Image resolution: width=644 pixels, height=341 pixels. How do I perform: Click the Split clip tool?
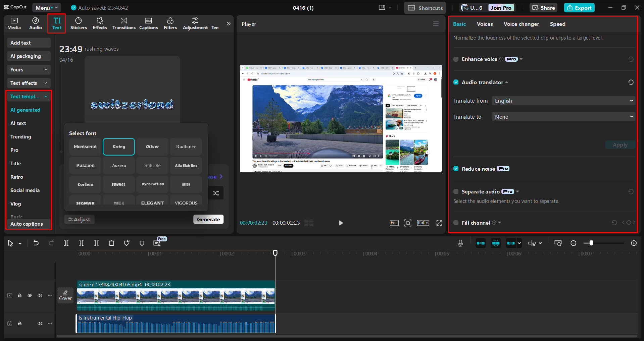pyautogui.click(x=66, y=243)
